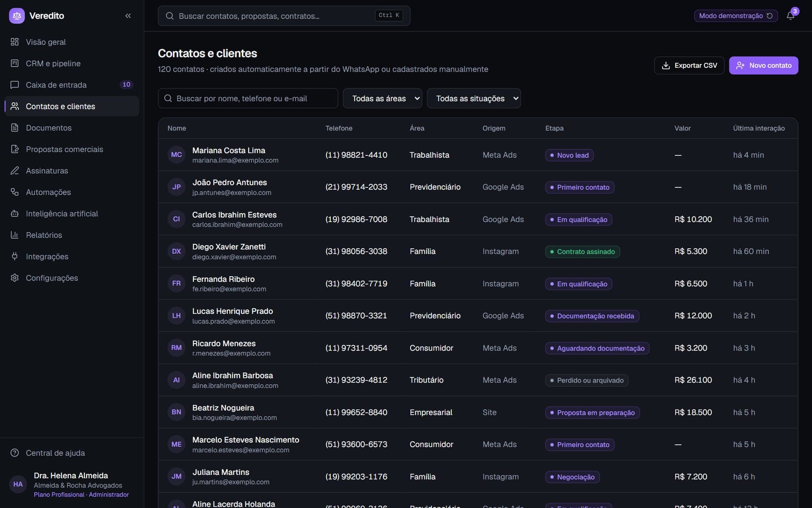Click the Buscar por nome, telefone ou e-mail field
The height and width of the screenshot is (508, 812).
tap(248, 98)
